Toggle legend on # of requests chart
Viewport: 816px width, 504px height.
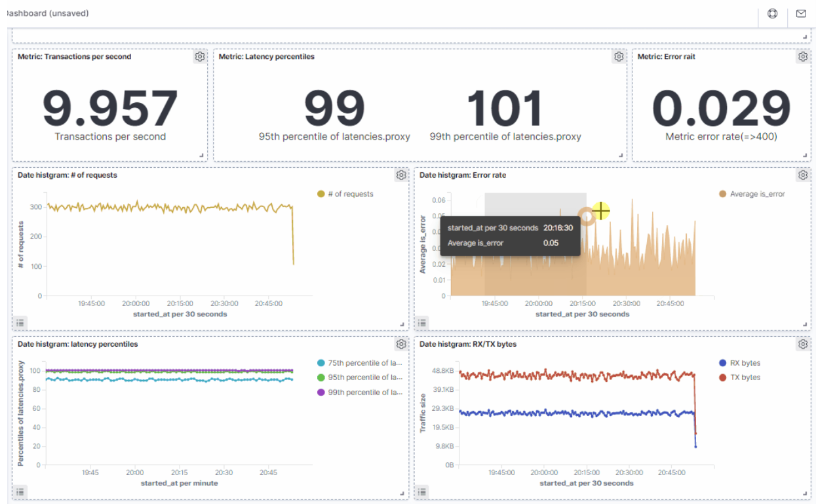pos(20,322)
